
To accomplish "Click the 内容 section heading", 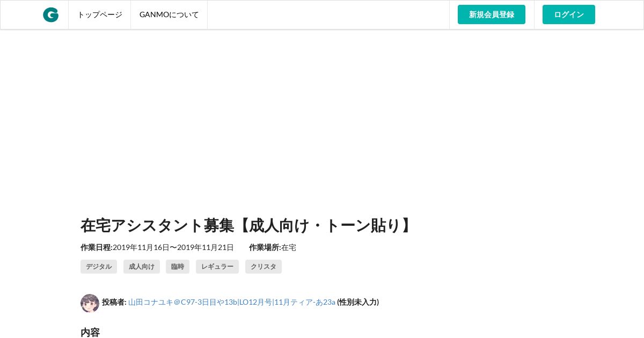I will coord(90,333).
